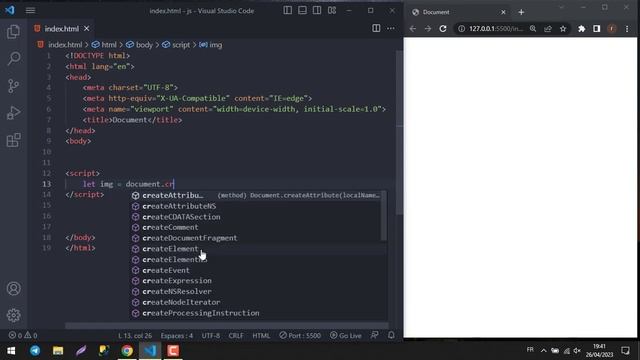Toggle the secondary side bar layout icon

coord(317,11)
